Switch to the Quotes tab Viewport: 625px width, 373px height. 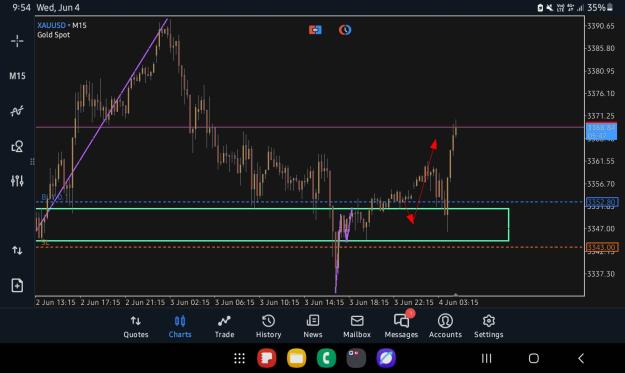click(136, 327)
